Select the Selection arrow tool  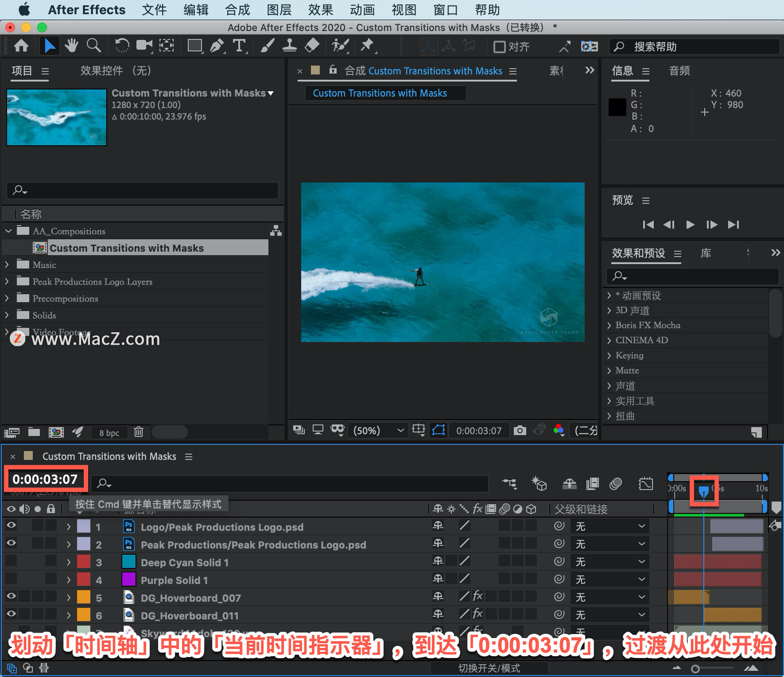[50, 46]
